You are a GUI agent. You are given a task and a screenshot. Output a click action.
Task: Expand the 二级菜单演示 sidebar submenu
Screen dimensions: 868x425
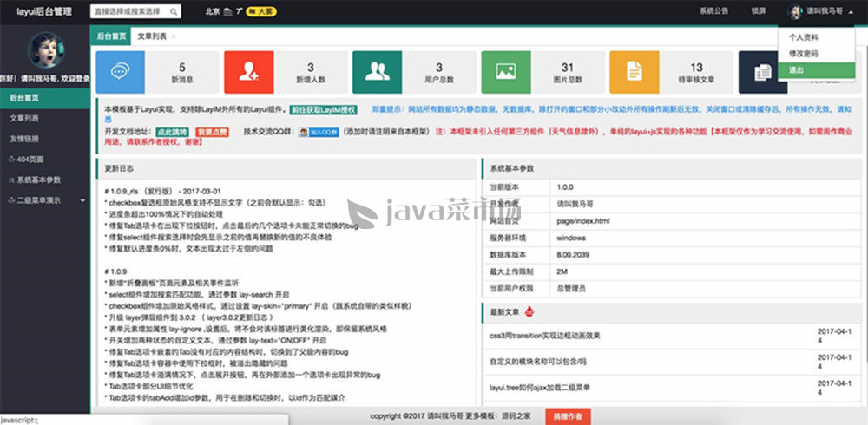[43, 200]
